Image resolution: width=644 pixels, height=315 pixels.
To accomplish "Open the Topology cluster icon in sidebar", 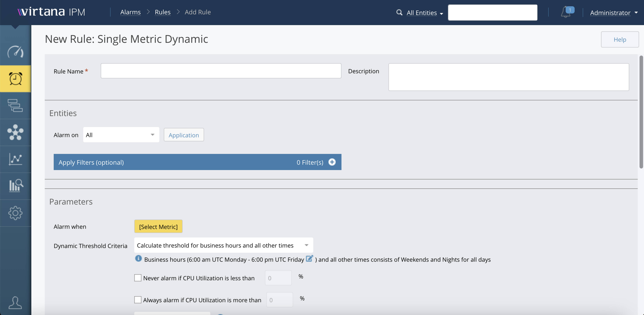I will pyautogui.click(x=16, y=132).
